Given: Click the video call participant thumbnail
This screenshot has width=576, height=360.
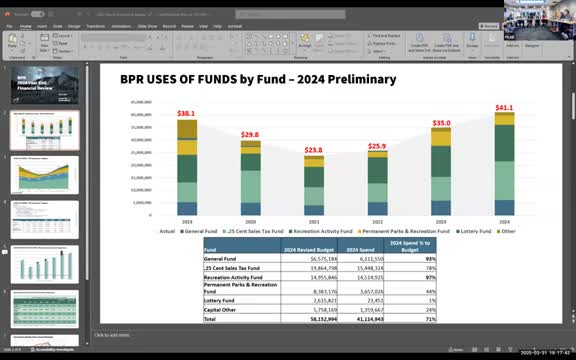Looking at the screenshot, I should [x=540, y=20].
